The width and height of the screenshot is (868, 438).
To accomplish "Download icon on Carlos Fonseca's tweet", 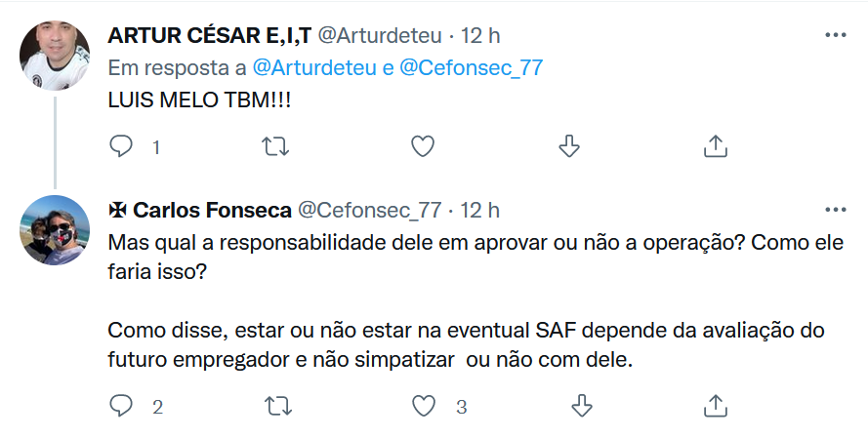I will click(x=583, y=405).
